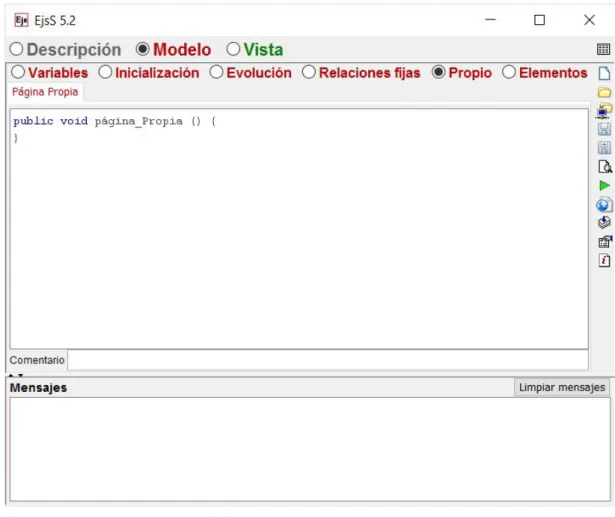Screen dimensions: 615x517
Task: Open a file with the yellow folder icon
Action: 604,93
